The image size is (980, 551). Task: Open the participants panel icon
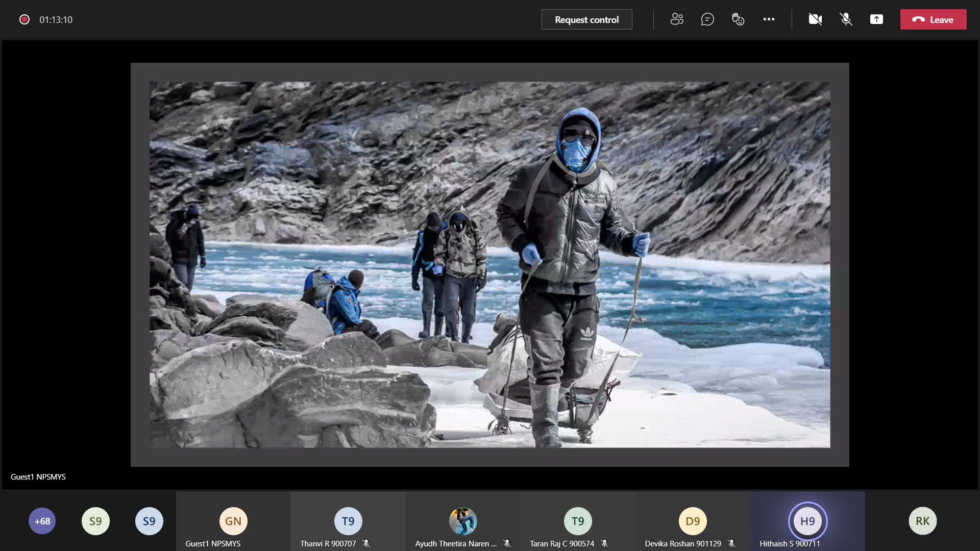pyautogui.click(x=677, y=19)
